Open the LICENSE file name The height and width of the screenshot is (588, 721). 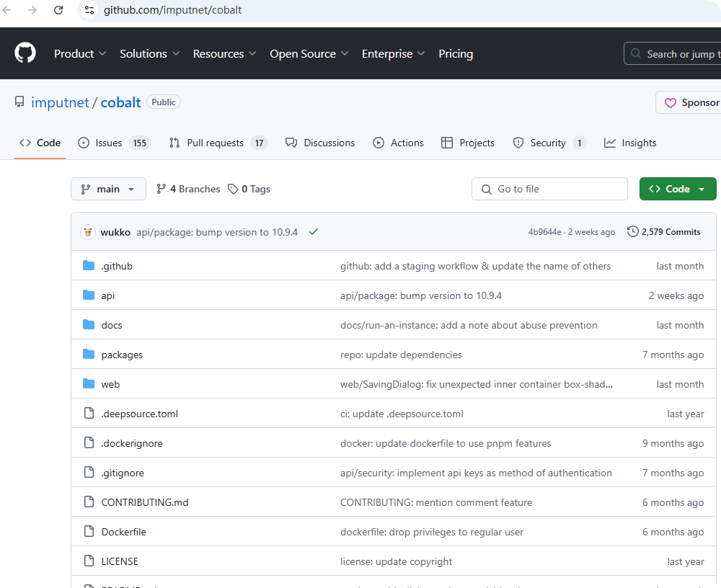[x=120, y=561]
